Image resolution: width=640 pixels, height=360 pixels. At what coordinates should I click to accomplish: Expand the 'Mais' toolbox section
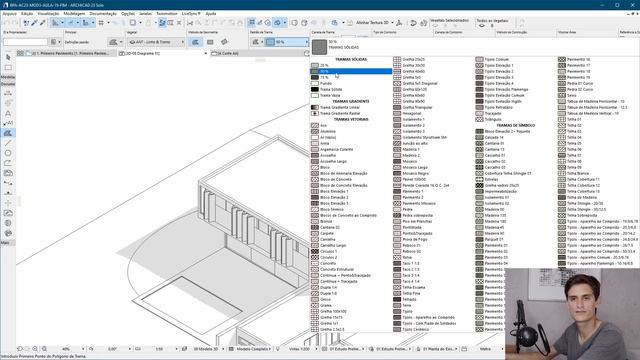8,243
